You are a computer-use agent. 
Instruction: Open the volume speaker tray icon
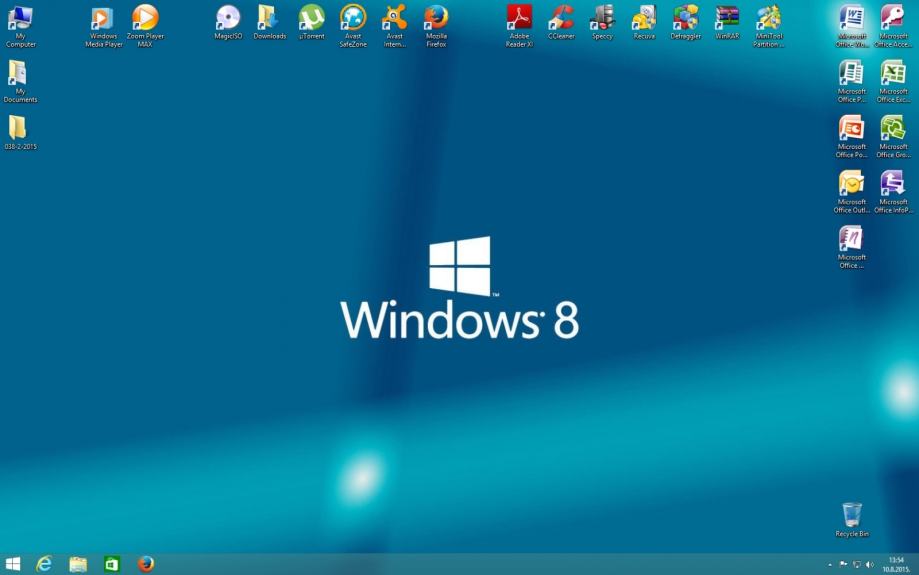coord(870,564)
